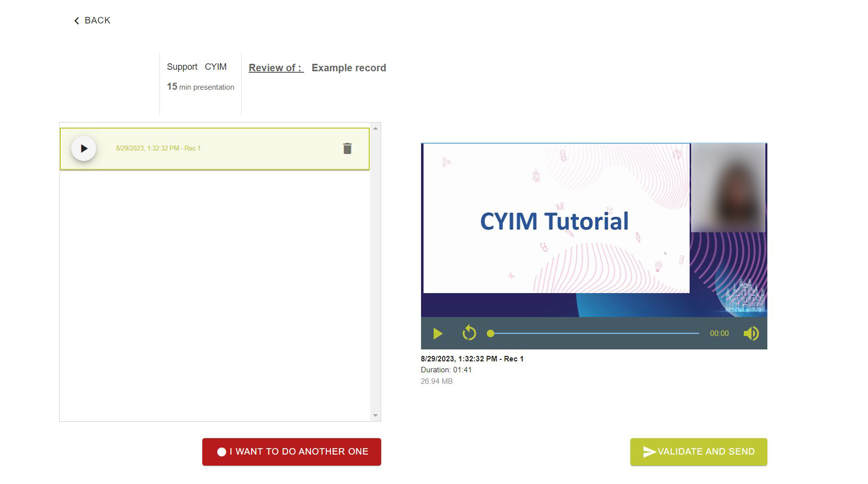Click the blurred webcam thumbnail in the video
This screenshot has width=868, height=484.
coord(728,187)
